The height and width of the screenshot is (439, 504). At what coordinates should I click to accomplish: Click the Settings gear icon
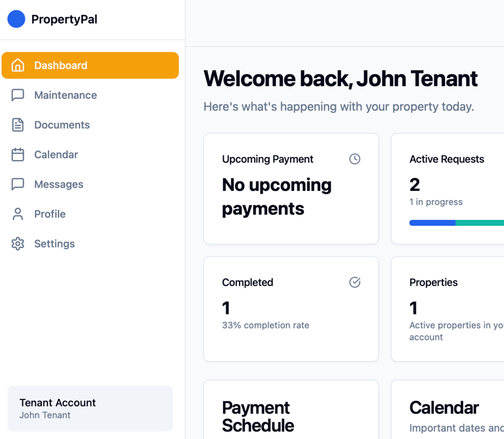click(x=18, y=243)
